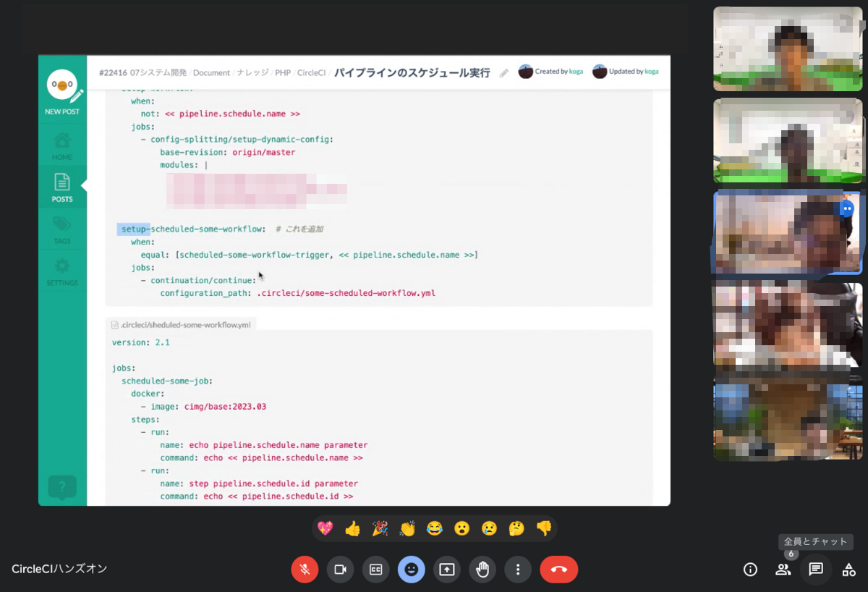
Task: Show the participants list
Action: pos(783,570)
